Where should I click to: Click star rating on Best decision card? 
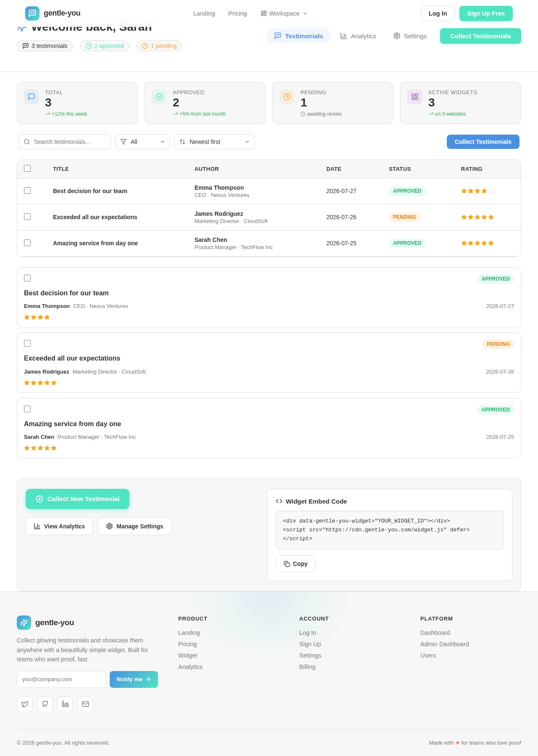tap(40, 317)
